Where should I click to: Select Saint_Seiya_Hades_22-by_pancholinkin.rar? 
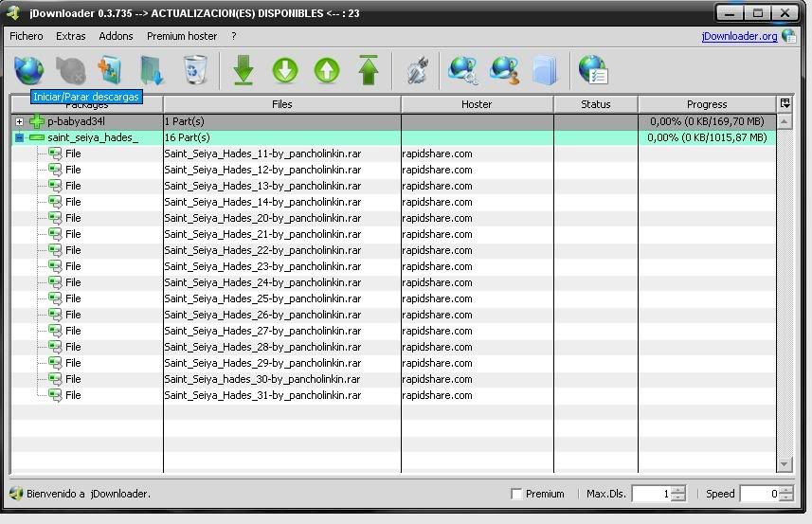(262, 250)
